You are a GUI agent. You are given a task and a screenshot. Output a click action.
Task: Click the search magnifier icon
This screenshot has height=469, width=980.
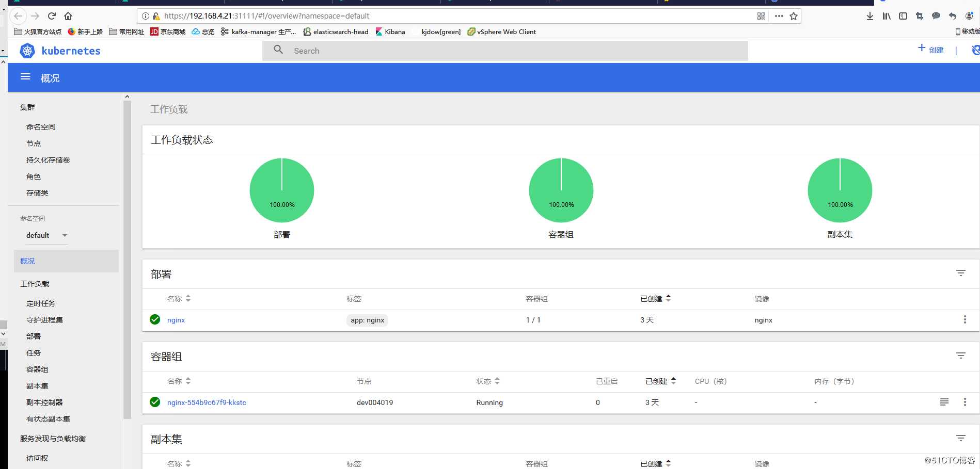(x=278, y=50)
